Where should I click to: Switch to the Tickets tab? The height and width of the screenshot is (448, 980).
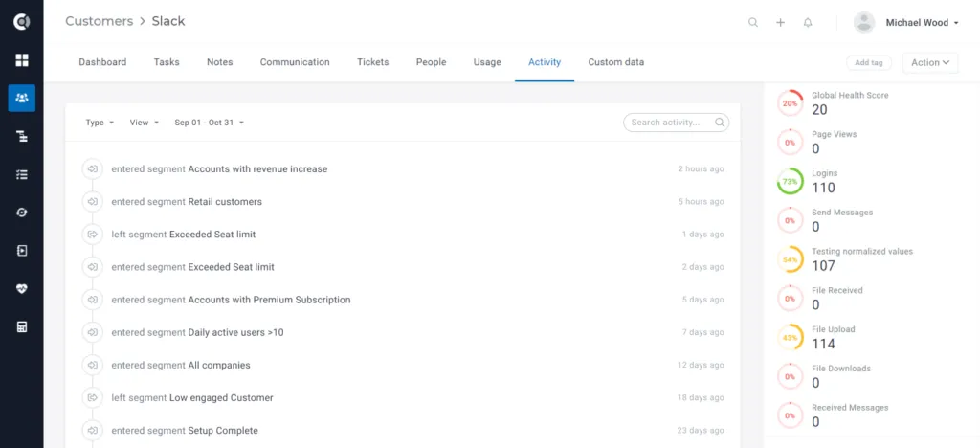click(373, 62)
